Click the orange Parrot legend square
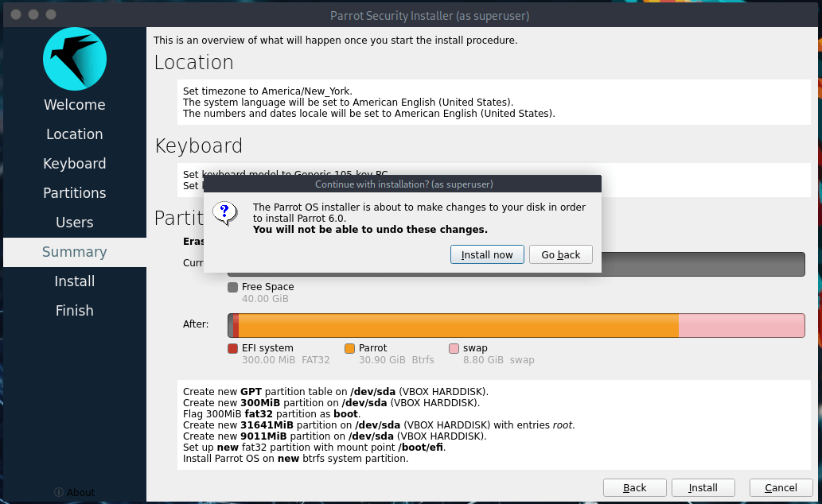822x504 pixels. (349, 348)
